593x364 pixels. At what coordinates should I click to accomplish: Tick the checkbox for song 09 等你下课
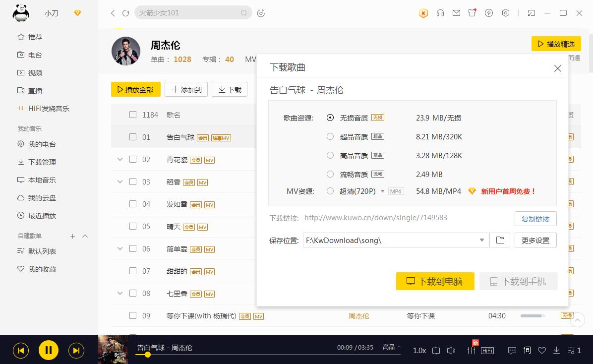click(x=133, y=315)
